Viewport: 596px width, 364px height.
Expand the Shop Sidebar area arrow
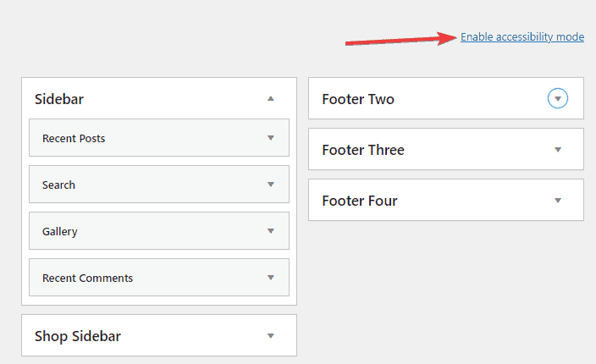point(271,336)
